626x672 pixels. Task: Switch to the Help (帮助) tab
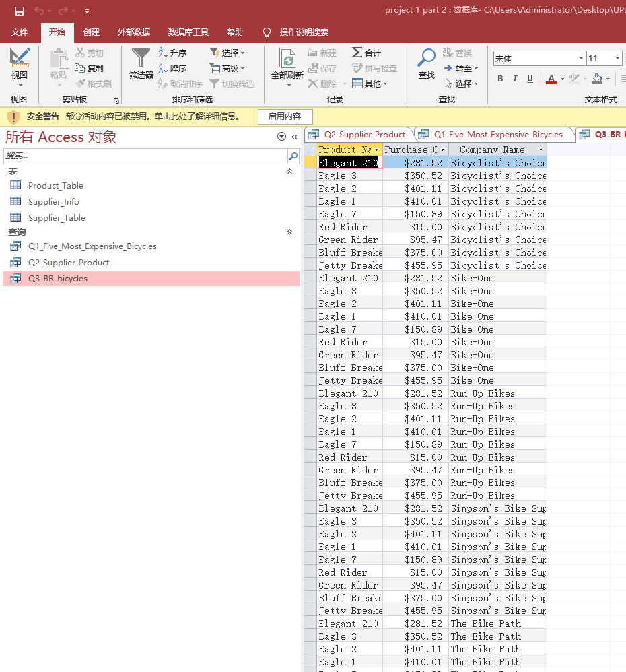(x=234, y=32)
